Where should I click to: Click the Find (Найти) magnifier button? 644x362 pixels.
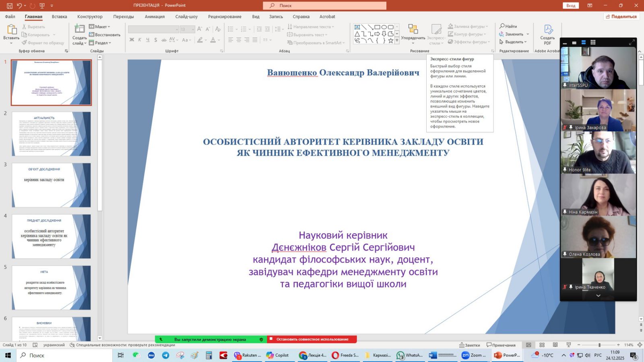pyautogui.click(x=508, y=26)
